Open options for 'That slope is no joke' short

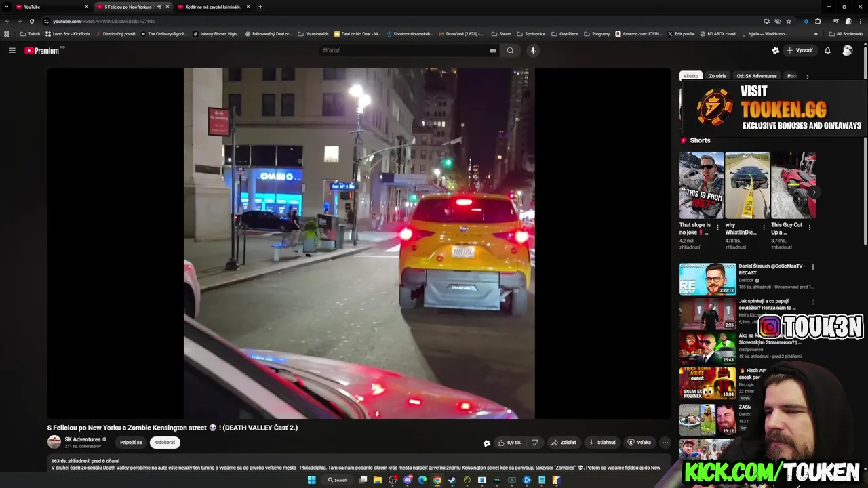[x=717, y=228]
